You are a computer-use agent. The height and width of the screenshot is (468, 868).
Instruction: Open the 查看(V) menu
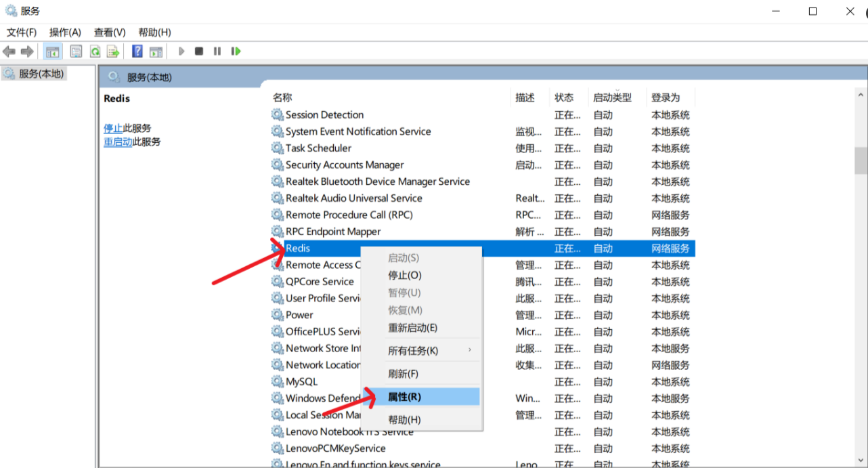pyautogui.click(x=110, y=32)
